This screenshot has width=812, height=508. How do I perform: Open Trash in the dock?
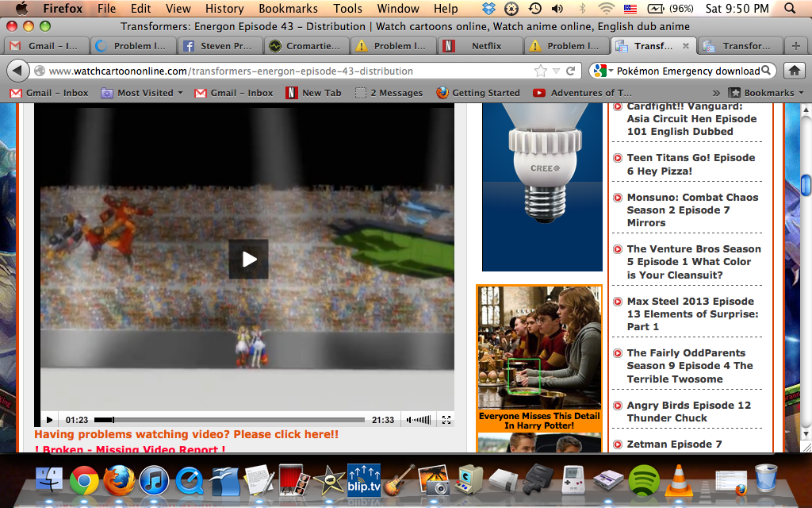click(765, 478)
